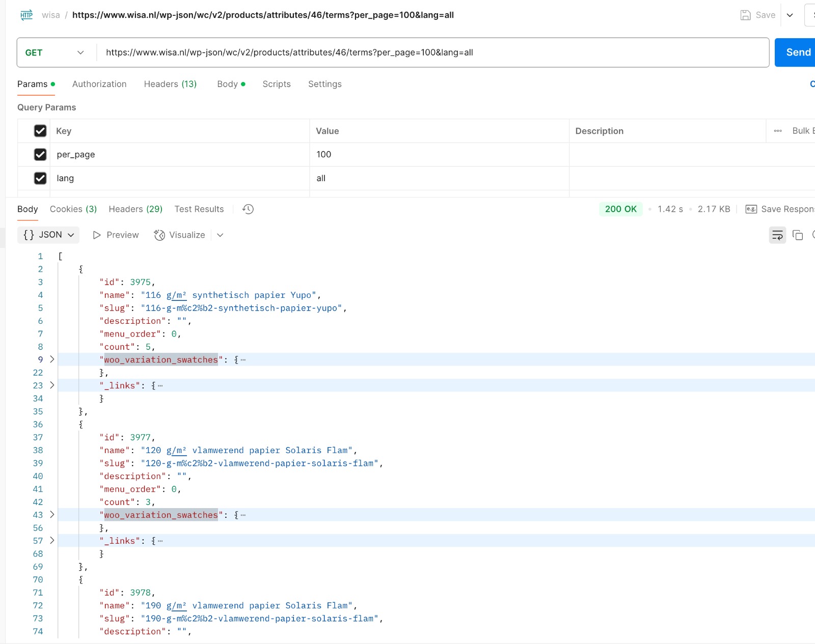The width and height of the screenshot is (815, 644).
Task: Click the per_page key cell
Action: click(180, 154)
